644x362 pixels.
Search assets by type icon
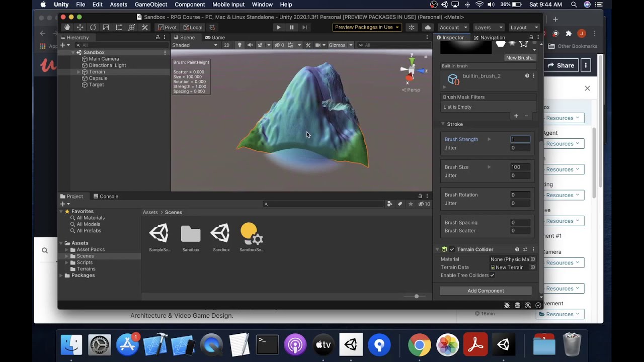tap(389, 204)
